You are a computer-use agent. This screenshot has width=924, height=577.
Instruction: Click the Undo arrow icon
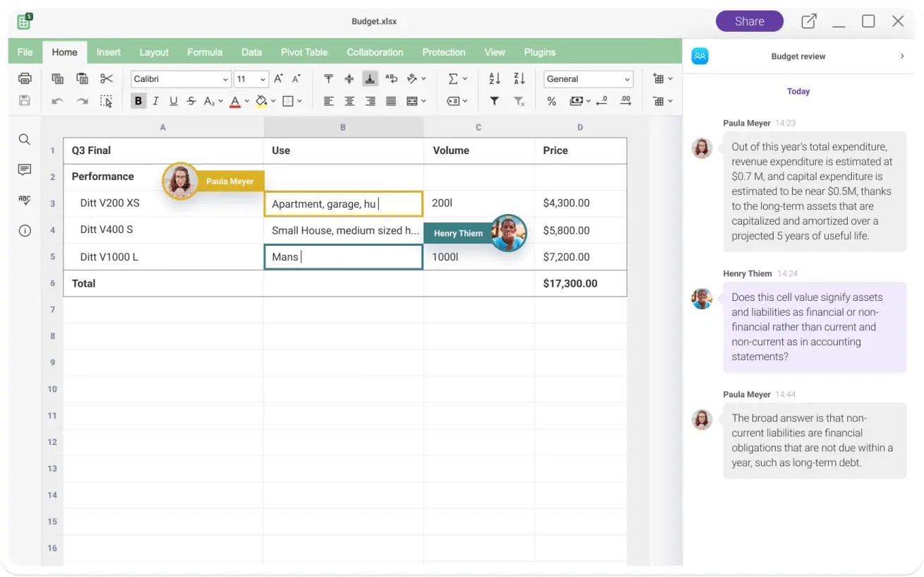pyautogui.click(x=56, y=101)
